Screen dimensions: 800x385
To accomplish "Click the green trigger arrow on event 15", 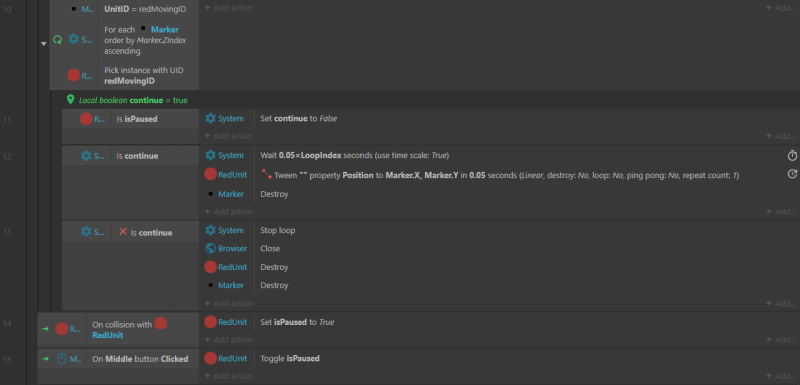I will pyautogui.click(x=45, y=359).
